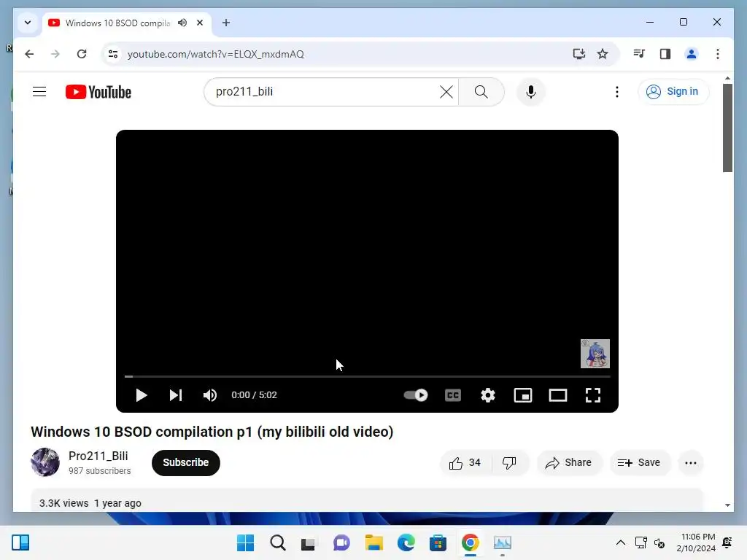This screenshot has height=560, width=747.
Task: Open Chrome tab search dropdown
Action: pyautogui.click(x=28, y=23)
